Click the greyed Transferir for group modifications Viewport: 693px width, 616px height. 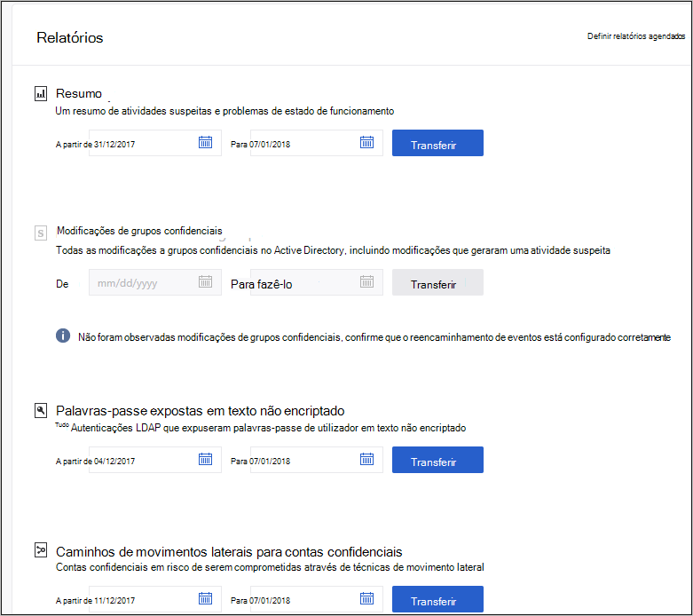point(437,282)
